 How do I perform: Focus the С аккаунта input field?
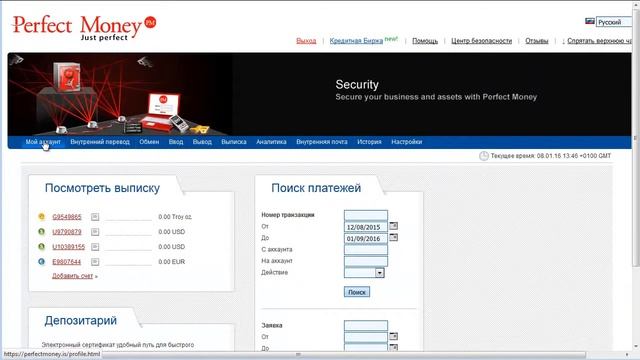click(x=366, y=249)
